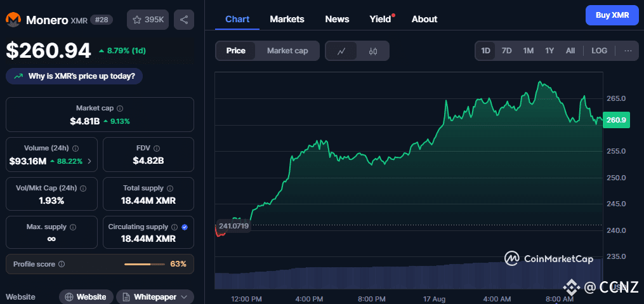
Task: Open the Markets tab
Action: click(x=287, y=19)
